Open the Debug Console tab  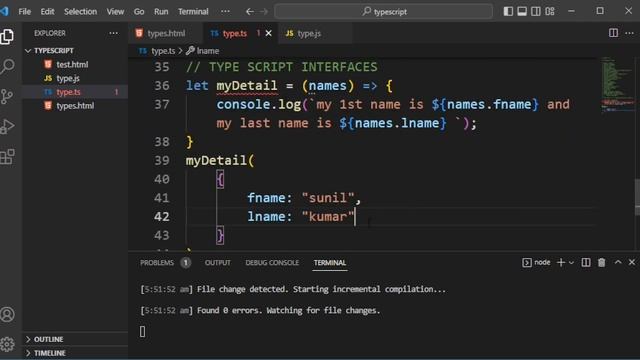coord(272,263)
